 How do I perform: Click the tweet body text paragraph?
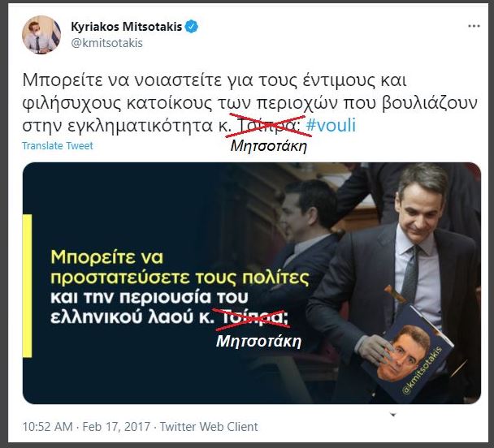[250, 103]
